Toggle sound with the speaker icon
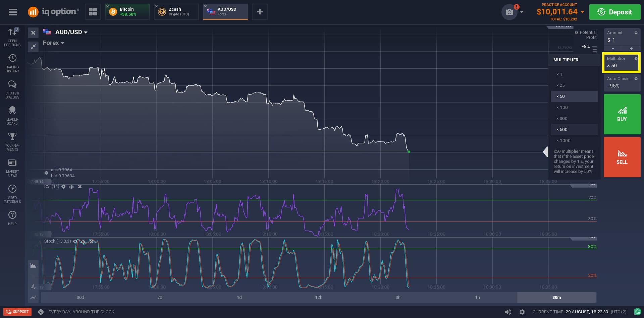Screen dimensions: 644x318 point(508,312)
